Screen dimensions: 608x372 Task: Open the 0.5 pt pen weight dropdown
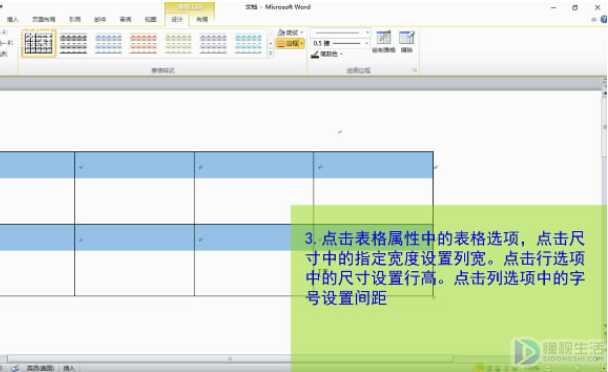341,43
